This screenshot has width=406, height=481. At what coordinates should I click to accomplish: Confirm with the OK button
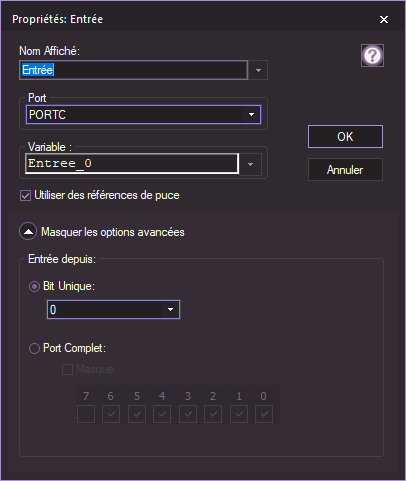(x=345, y=137)
